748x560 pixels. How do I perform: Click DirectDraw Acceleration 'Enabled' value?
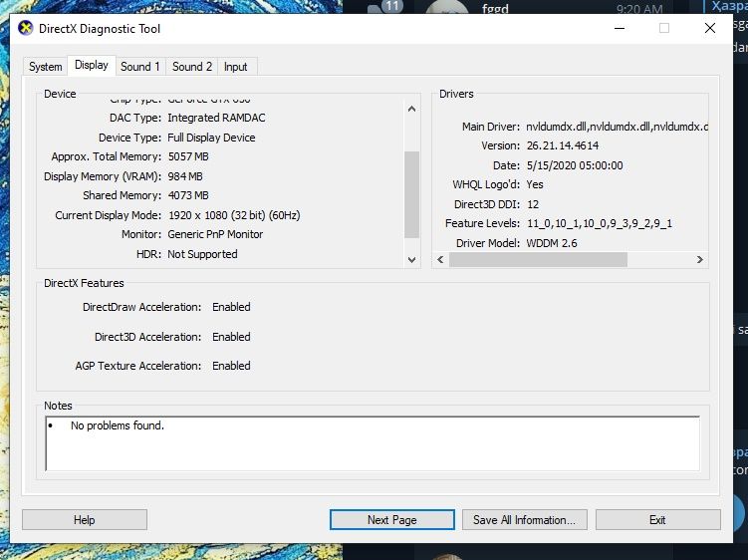click(231, 307)
